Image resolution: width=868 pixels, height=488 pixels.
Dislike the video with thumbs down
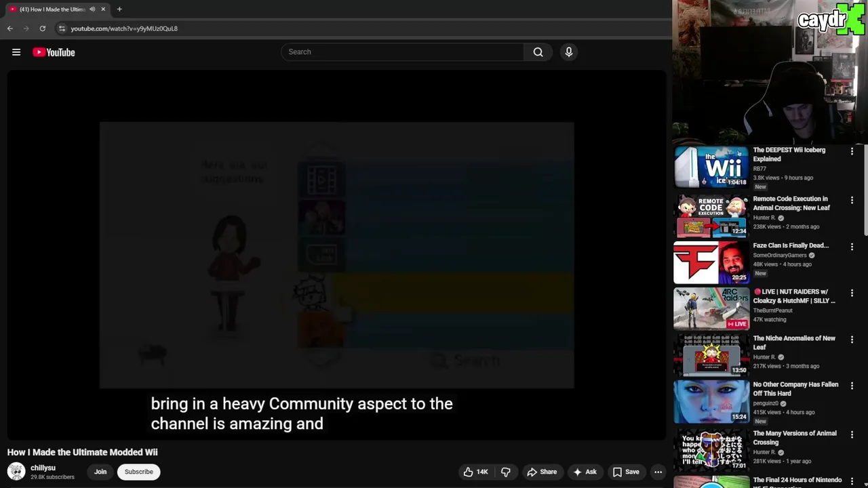coord(506,472)
